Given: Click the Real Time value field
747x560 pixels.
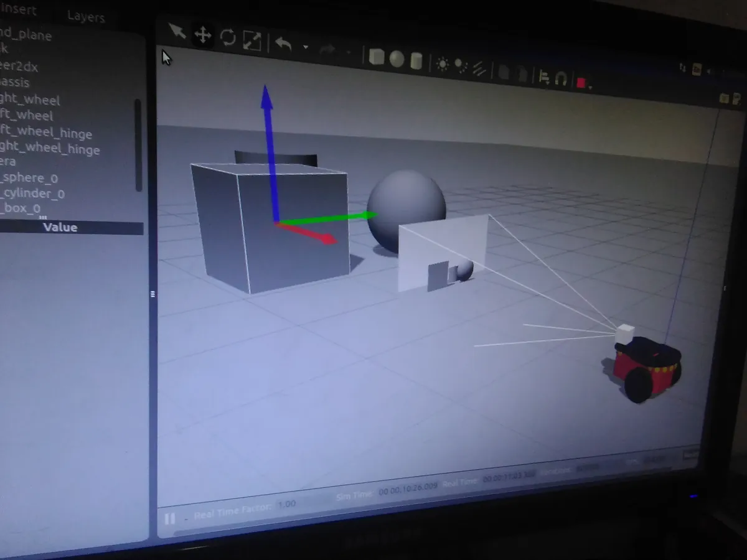Looking at the screenshot, I should click(509, 476).
